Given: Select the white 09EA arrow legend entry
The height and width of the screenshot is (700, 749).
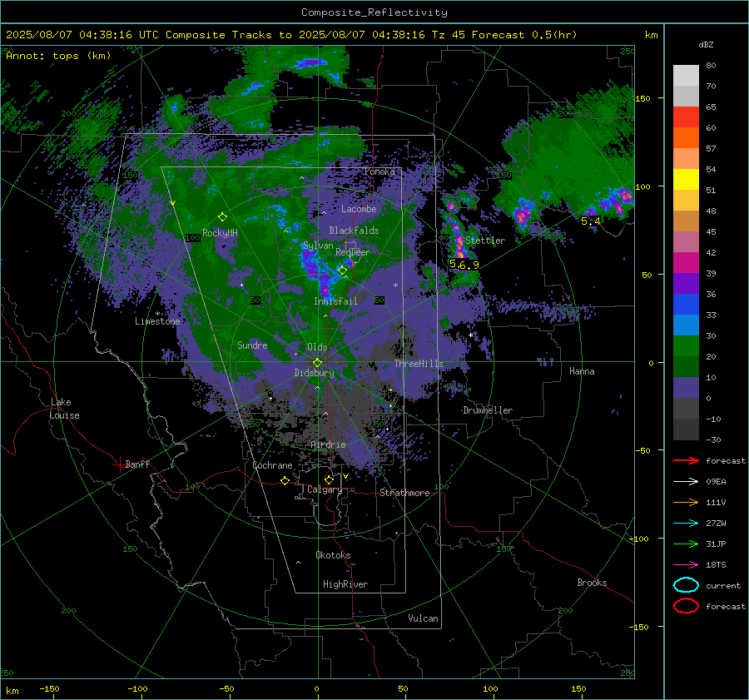Looking at the screenshot, I should click(x=686, y=482).
